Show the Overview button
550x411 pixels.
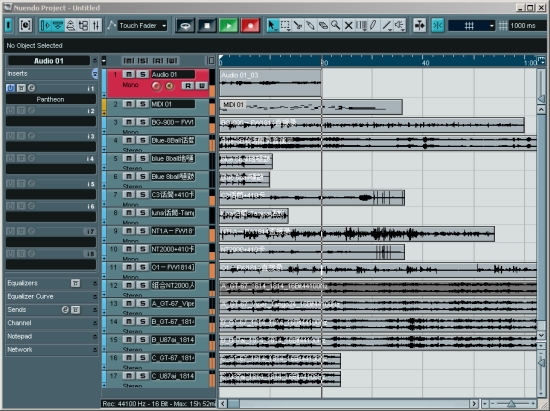(70, 25)
